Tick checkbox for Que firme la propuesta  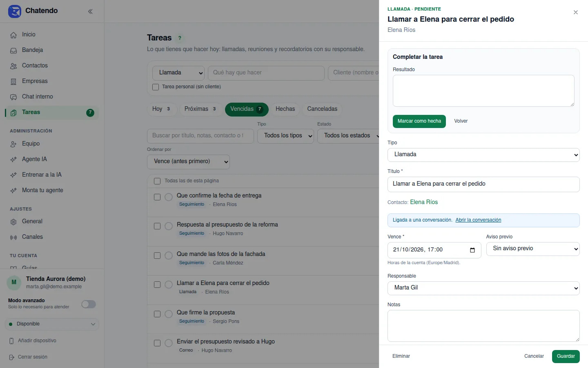(157, 314)
